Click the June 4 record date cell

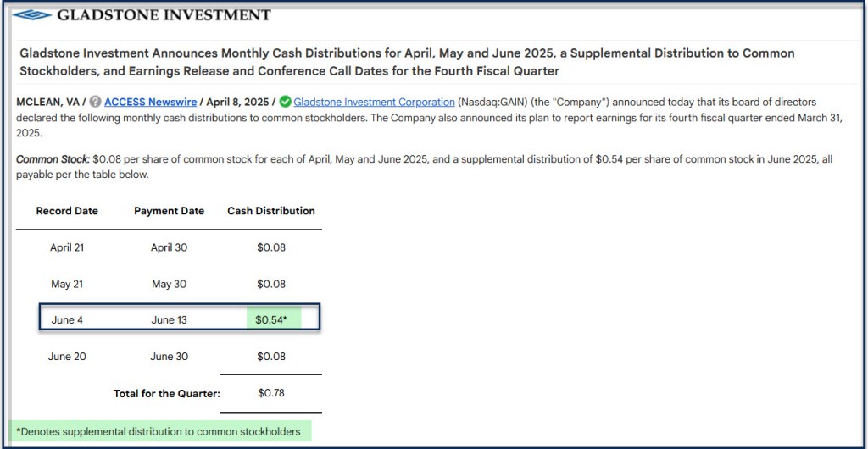(x=67, y=319)
